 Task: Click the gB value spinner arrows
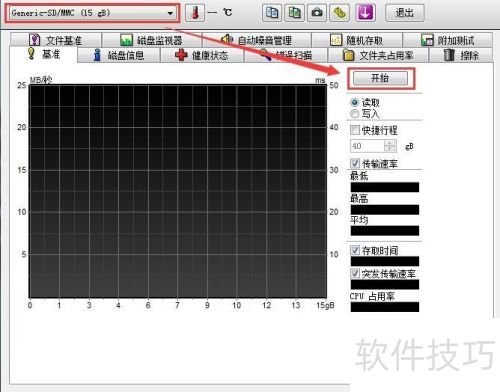tap(390, 146)
